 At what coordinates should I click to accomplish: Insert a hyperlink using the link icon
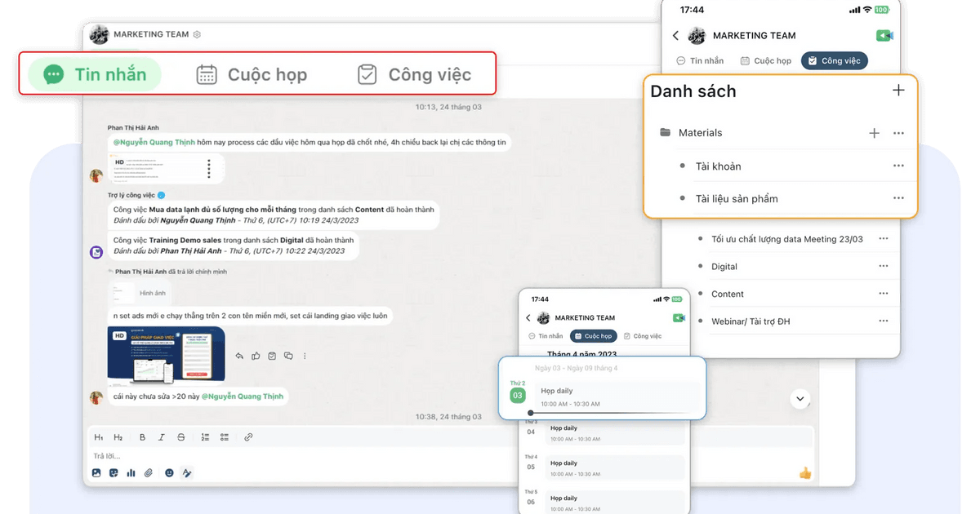pos(248,437)
